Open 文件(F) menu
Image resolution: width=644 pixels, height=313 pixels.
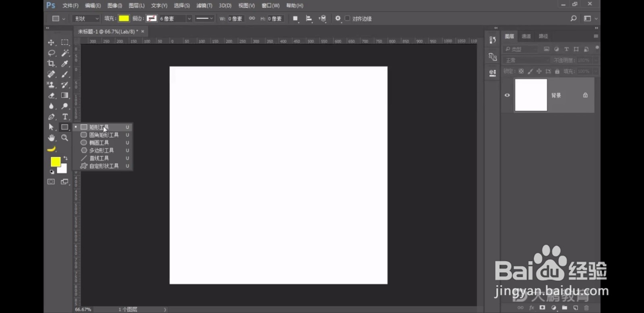pyautogui.click(x=70, y=6)
